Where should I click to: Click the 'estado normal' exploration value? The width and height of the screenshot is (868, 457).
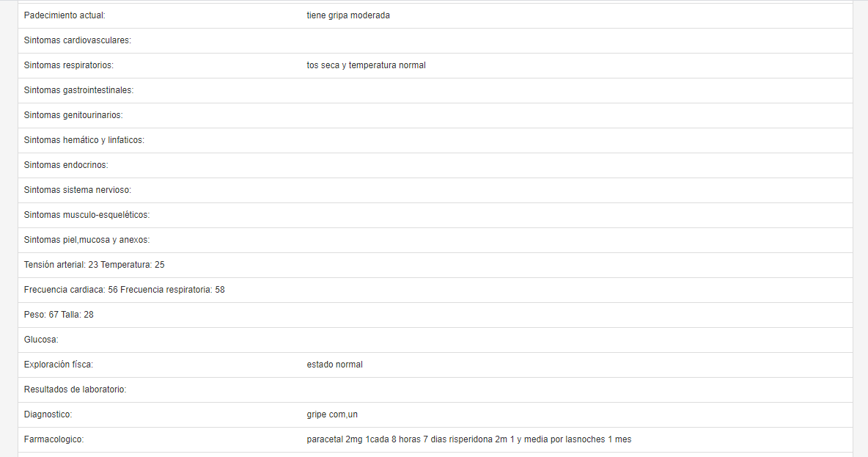click(x=334, y=365)
